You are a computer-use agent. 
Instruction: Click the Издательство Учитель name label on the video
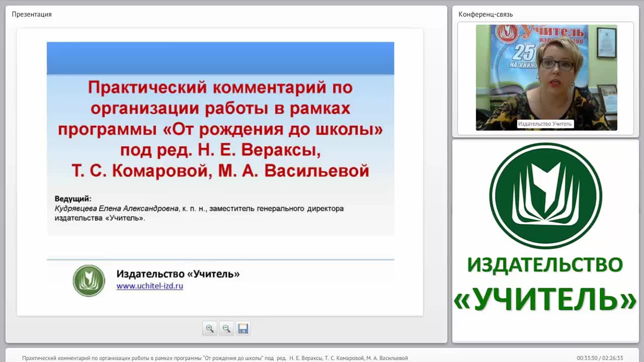tap(545, 124)
